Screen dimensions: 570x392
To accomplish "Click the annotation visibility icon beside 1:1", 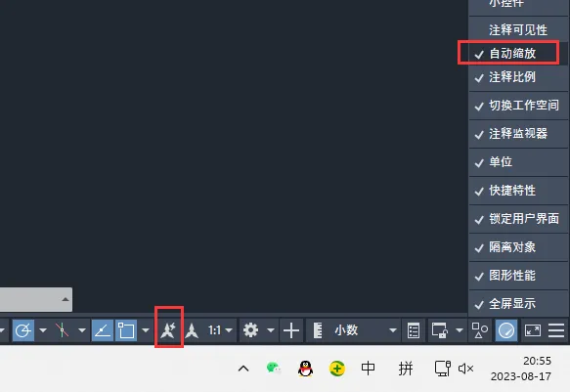I will point(192,330).
